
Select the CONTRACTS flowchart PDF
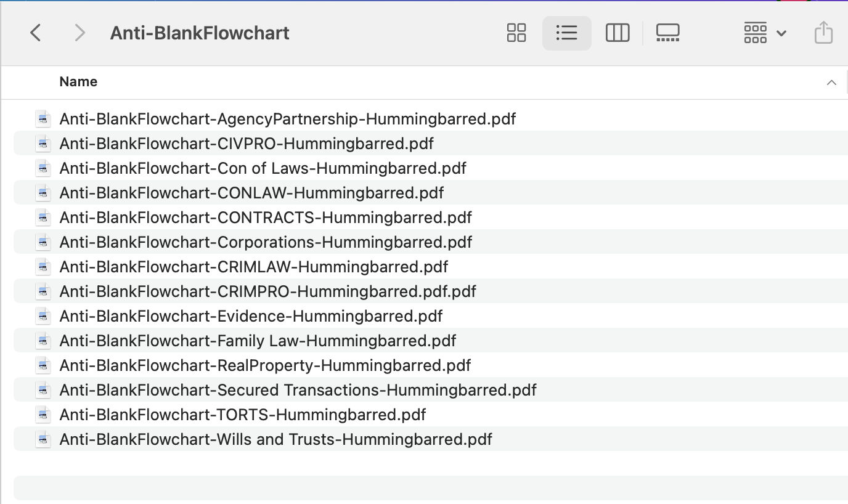click(266, 217)
